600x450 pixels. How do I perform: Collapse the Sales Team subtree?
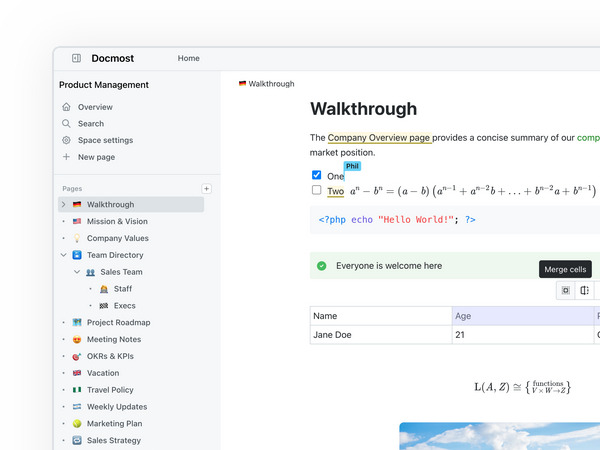coord(77,272)
